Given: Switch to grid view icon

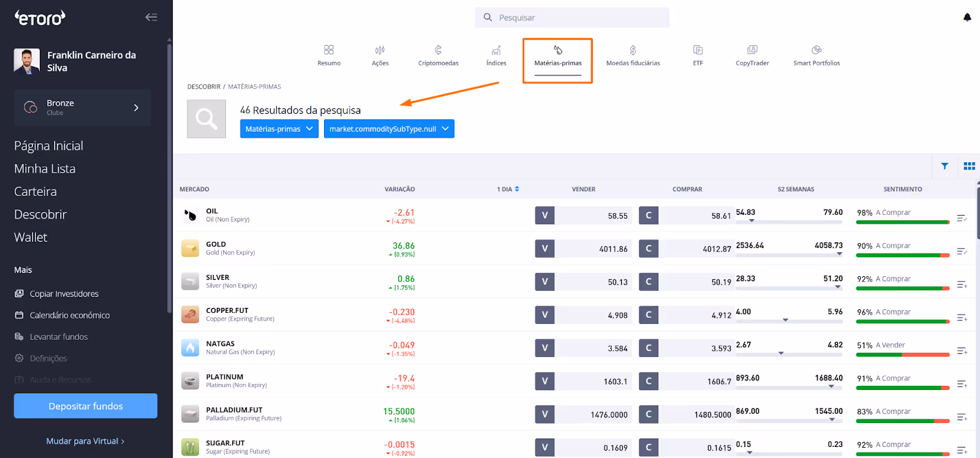Looking at the screenshot, I should tap(969, 166).
